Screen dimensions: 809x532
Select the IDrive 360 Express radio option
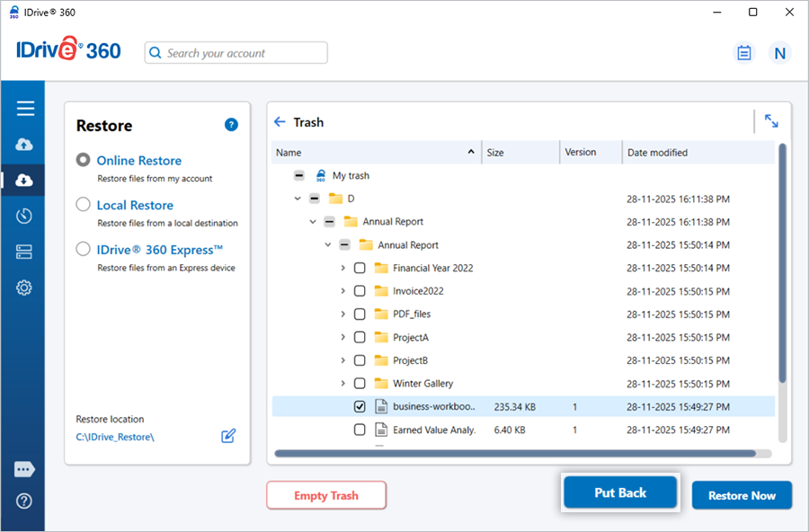[x=84, y=250]
